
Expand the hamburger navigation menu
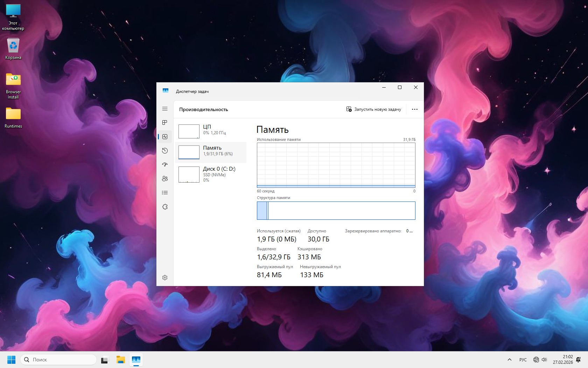pyautogui.click(x=165, y=109)
